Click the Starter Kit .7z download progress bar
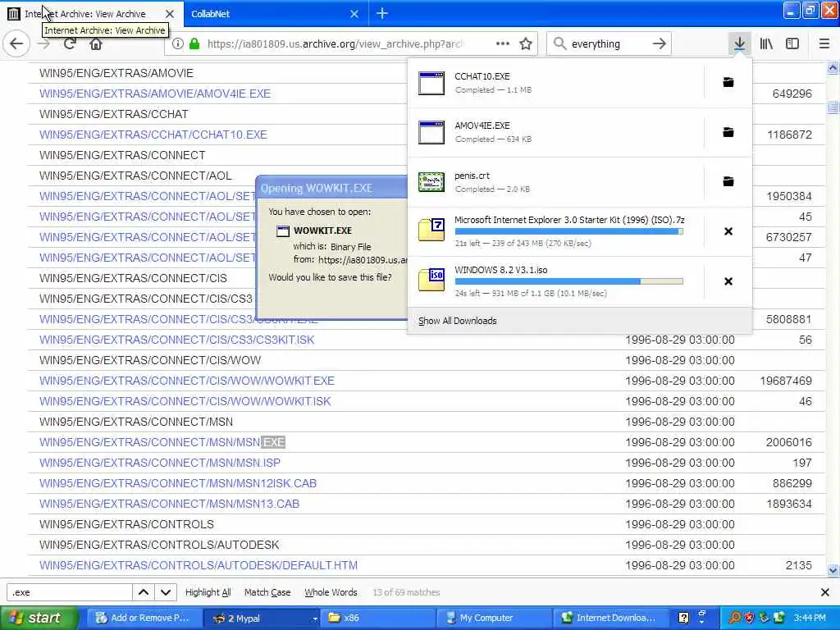 (568, 231)
